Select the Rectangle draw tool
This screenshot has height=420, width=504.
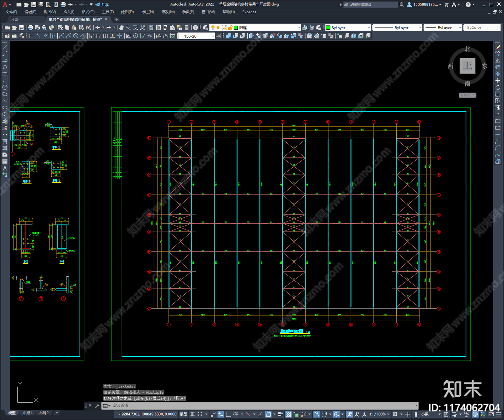pyautogui.click(x=5, y=74)
